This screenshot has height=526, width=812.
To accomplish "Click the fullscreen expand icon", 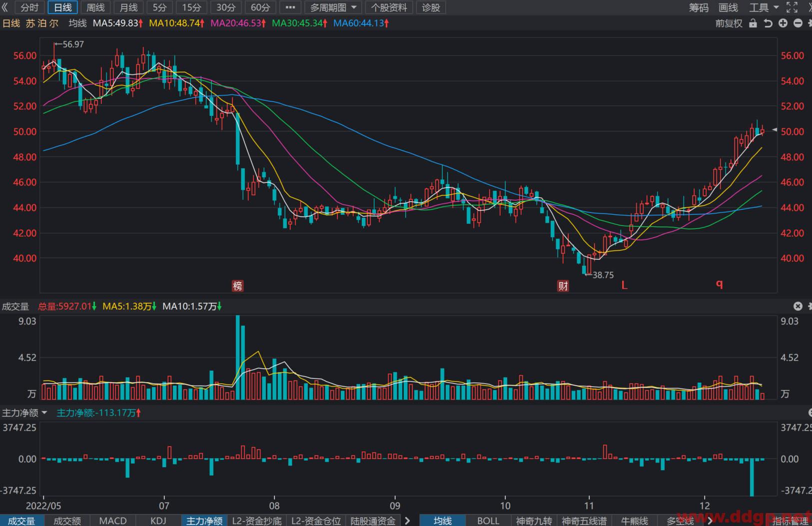I will tap(792, 7).
